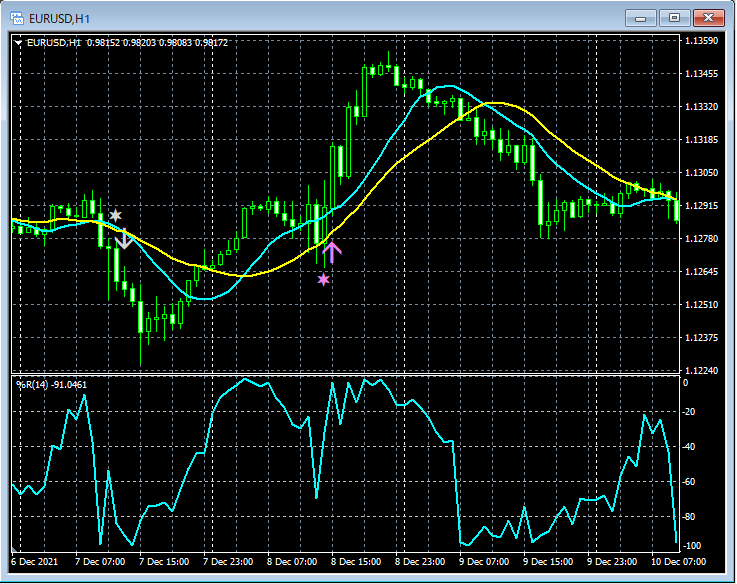Click the pink up arrow buy signal
This screenshot has width=737, height=584.
tap(332, 253)
